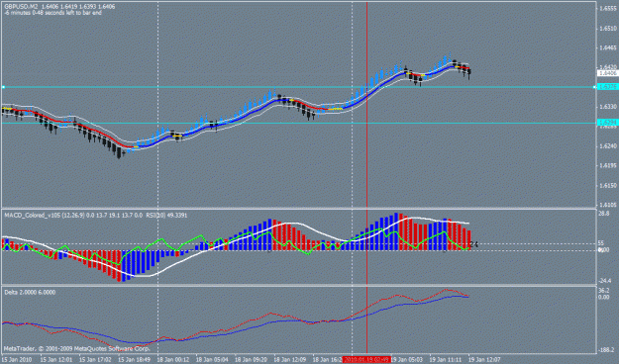Screen dimensions: 619x364
Task: Click the current price label 1.6406
Action: point(607,73)
